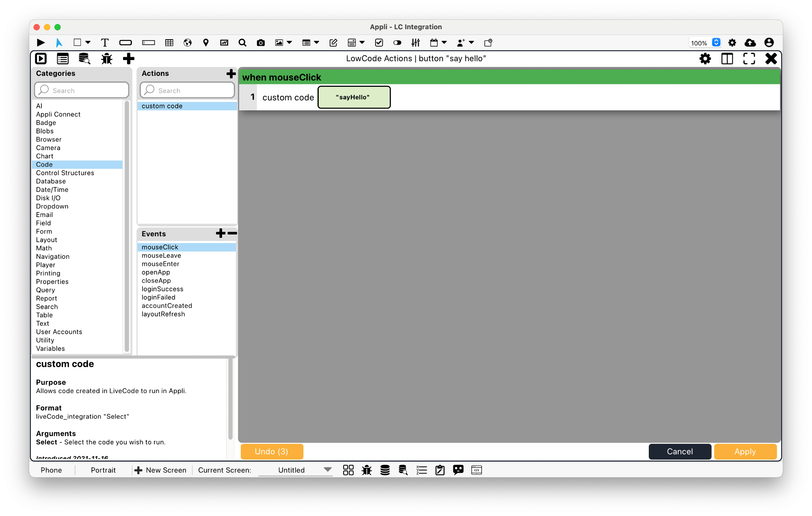Image resolution: width=812 pixels, height=516 pixels.
Task: Click the "sayHello" green parameter box
Action: [354, 97]
